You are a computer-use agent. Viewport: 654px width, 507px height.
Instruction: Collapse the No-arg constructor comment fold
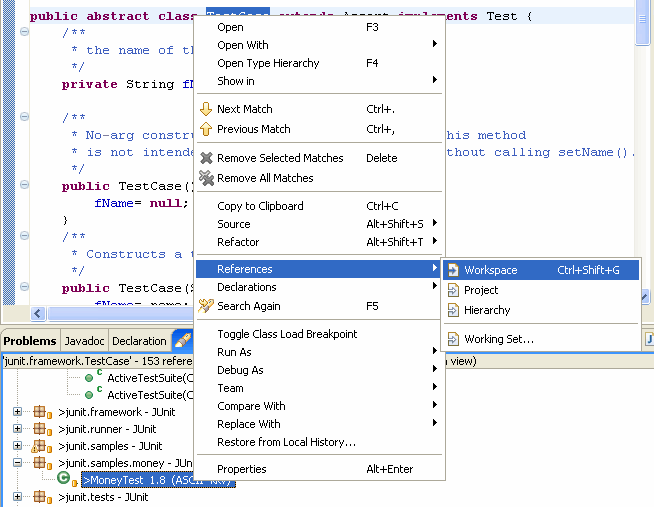click(x=24, y=116)
